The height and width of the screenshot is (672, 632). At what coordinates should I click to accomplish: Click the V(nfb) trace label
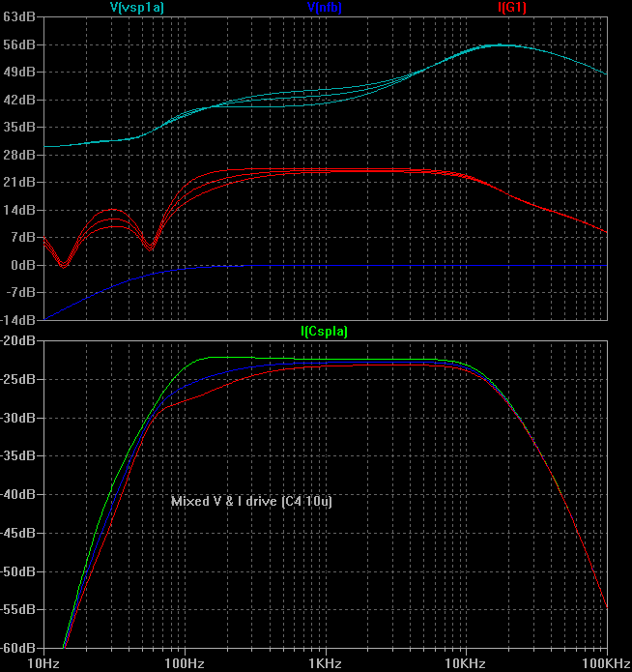pyautogui.click(x=325, y=8)
